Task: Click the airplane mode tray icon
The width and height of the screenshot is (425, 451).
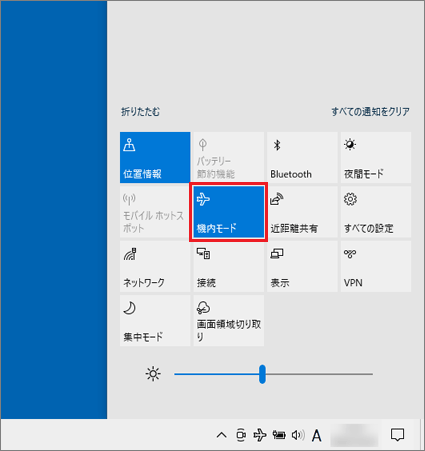Action: (260, 435)
